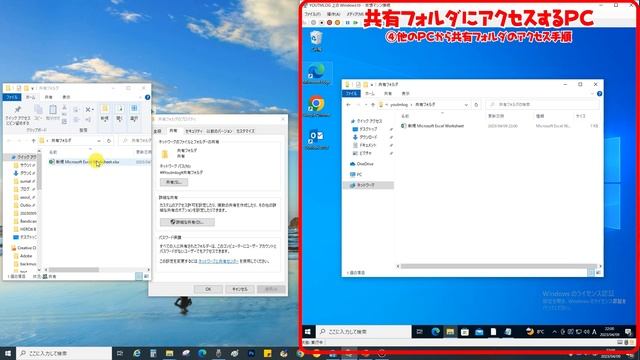Open File Explorer from the VM taskbar
The width and height of the screenshot is (640, 360).
[450, 331]
